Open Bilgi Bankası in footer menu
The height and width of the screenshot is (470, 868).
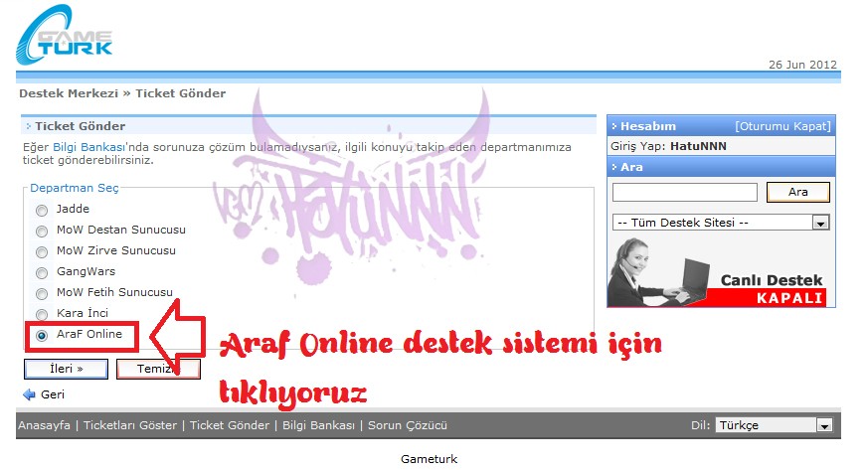pyautogui.click(x=318, y=425)
